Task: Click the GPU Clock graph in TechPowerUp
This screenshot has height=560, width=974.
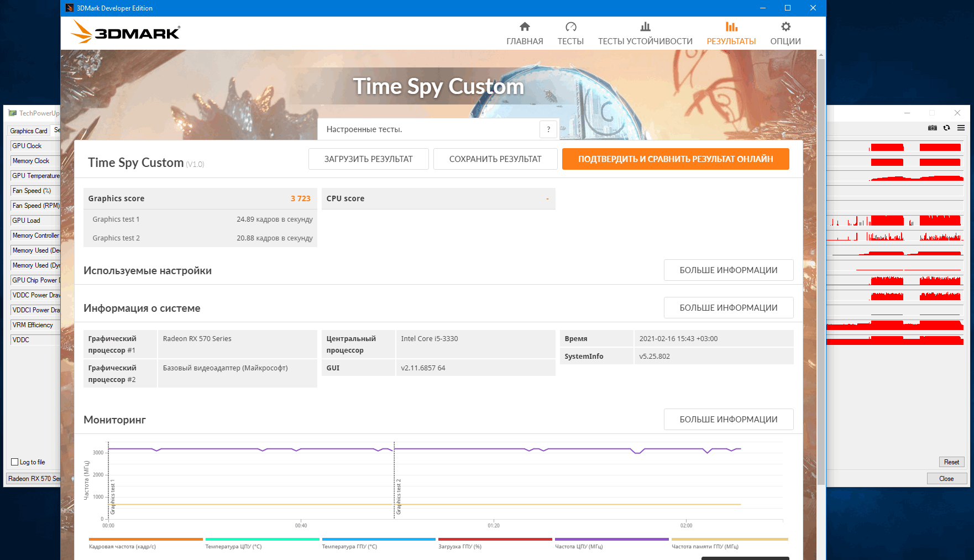Action: point(895,146)
